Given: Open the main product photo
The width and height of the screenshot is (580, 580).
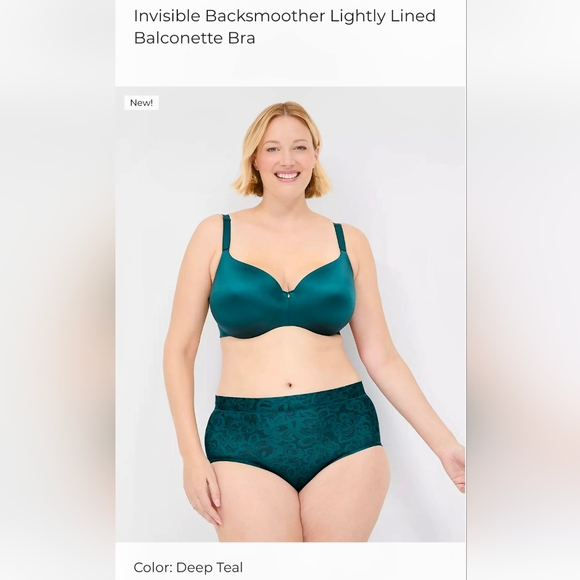Looking at the screenshot, I should coord(290,314).
